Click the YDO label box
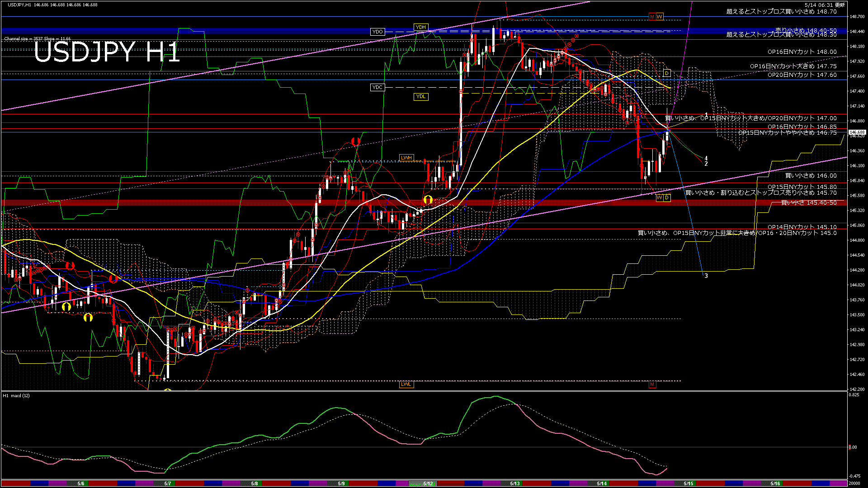The image size is (868, 488). [377, 32]
